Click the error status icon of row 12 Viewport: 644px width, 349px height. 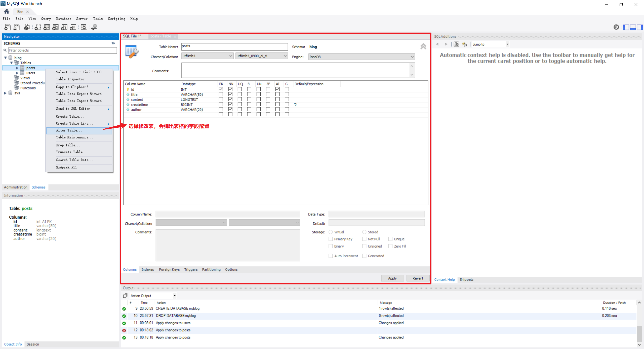point(124,330)
